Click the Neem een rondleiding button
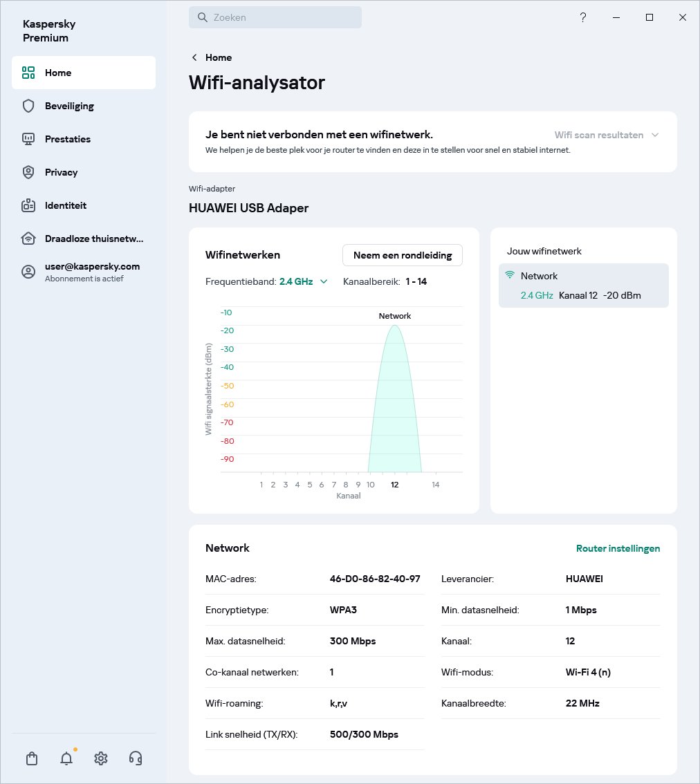 pyautogui.click(x=402, y=255)
